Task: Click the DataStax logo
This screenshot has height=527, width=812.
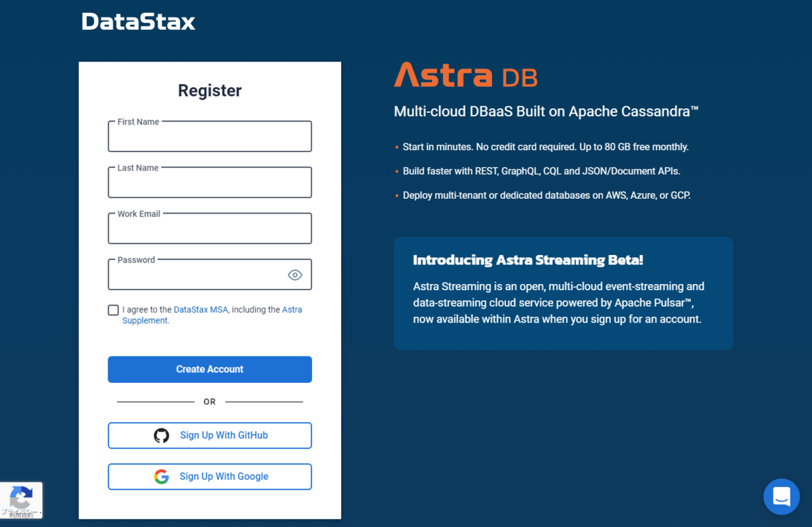Action: [138, 22]
